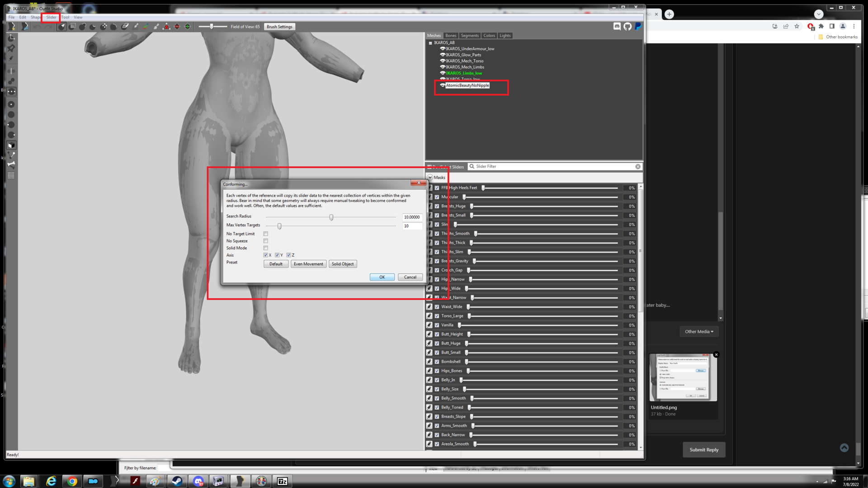868x488 pixels.
Task: Choose the Mask brush tool
Action: pyautogui.click(x=72, y=27)
